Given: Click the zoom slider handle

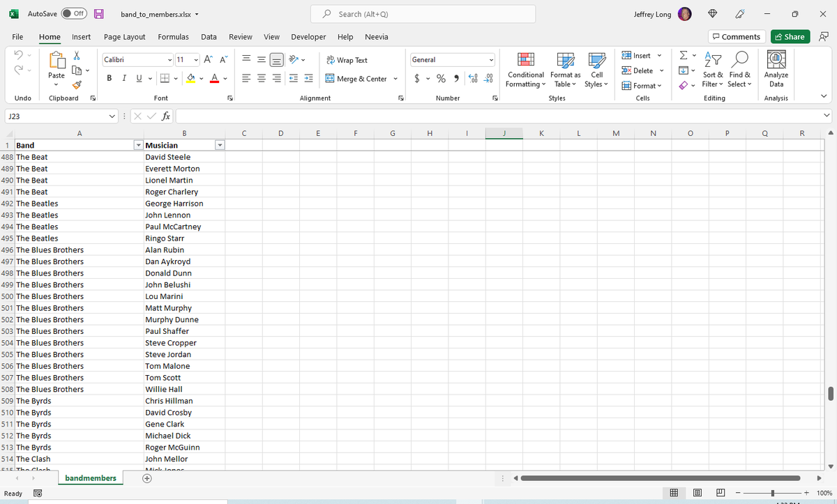Looking at the screenshot, I should click(774, 493).
